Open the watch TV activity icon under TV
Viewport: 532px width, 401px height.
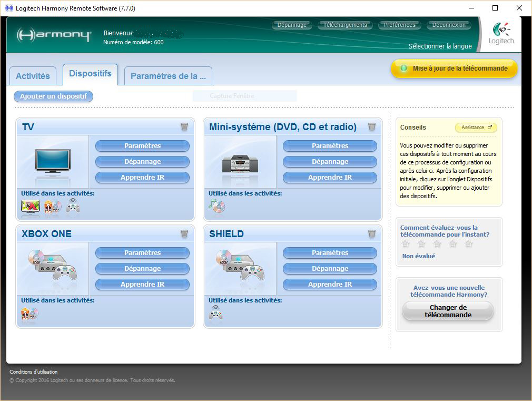tap(31, 207)
